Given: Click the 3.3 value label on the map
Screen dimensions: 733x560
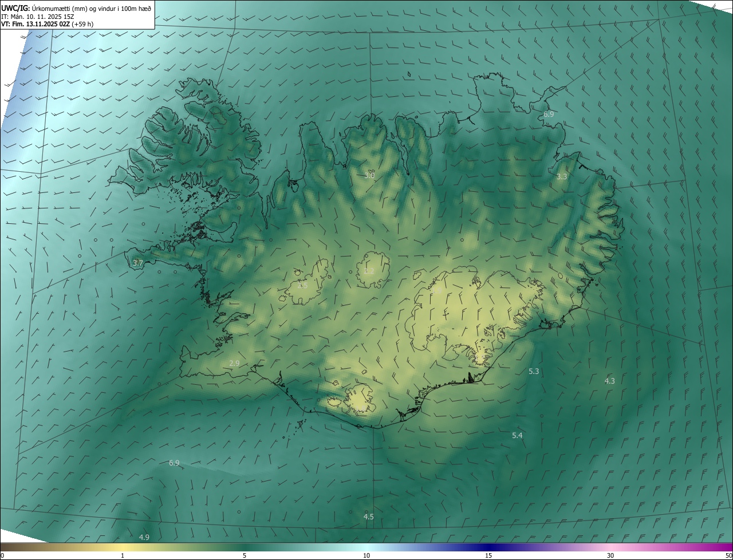Looking at the screenshot, I should pos(562,177).
